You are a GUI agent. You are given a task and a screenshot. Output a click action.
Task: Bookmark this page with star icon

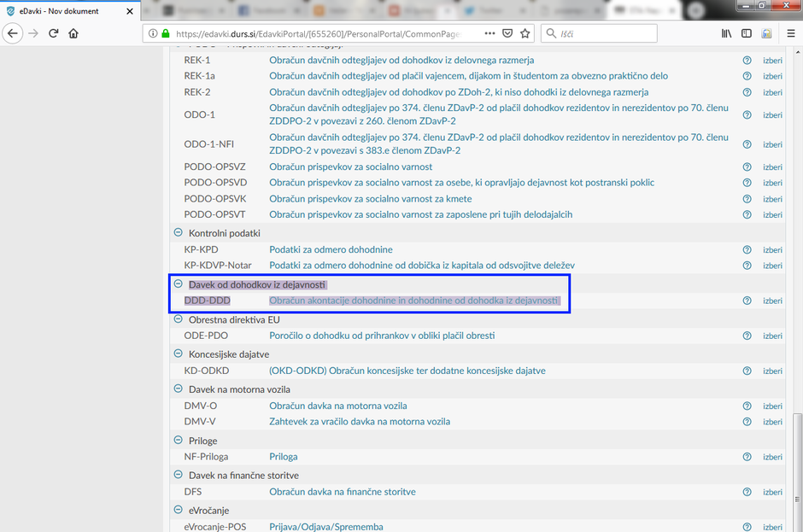click(525, 33)
